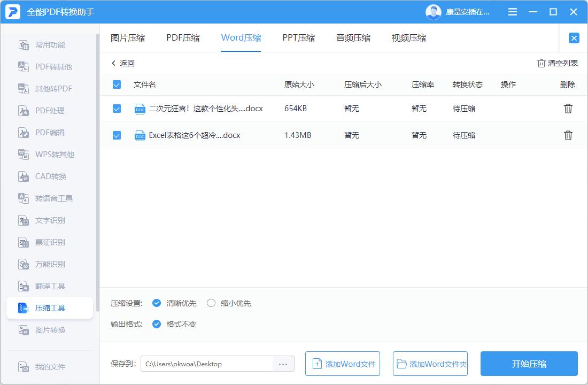Open the PDF转其他 sidebar tool
The height and width of the screenshot is (385, 588).
pos(45,67)
